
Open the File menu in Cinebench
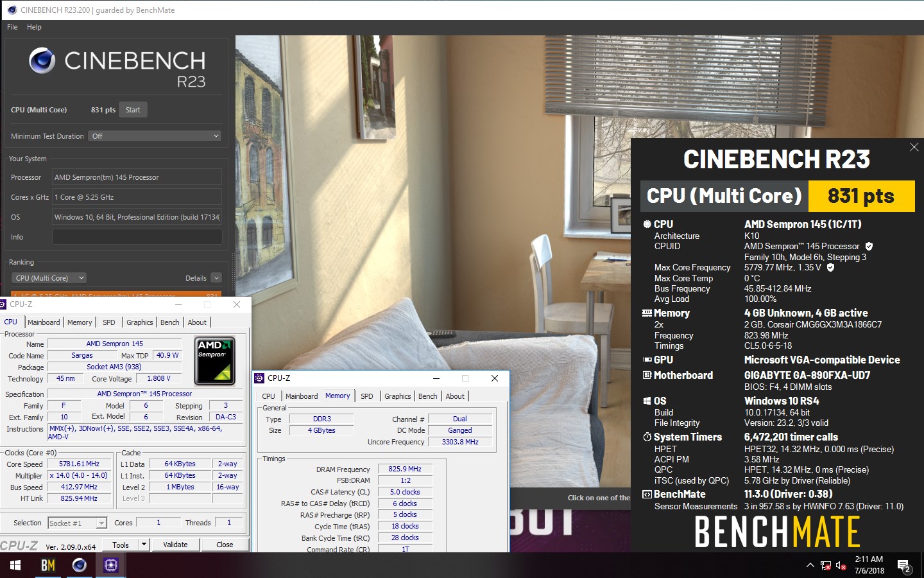tap(12, 27)
